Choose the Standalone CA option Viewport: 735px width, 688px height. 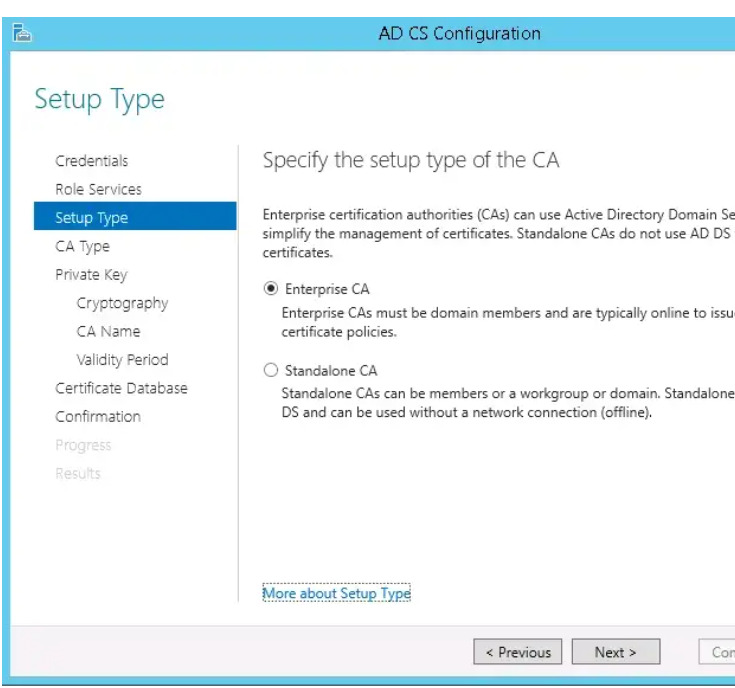pyautogui.click(x=270, y=370)
